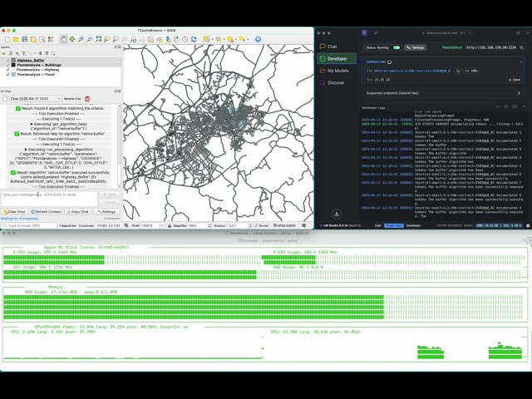The height and width of the screenshot is (399, 532).
Task: Expand Supported endpoints (OpenAI-like) section
Action: (519, 93)
